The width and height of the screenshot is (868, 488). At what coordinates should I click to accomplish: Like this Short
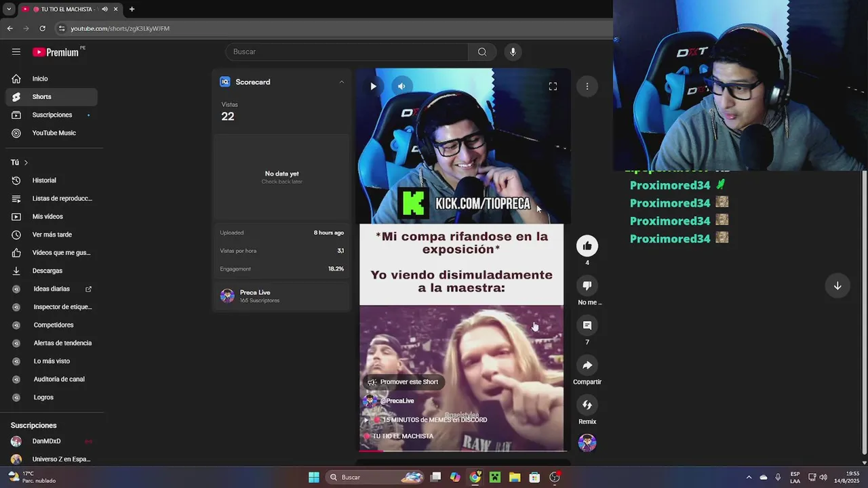(587, 246)
